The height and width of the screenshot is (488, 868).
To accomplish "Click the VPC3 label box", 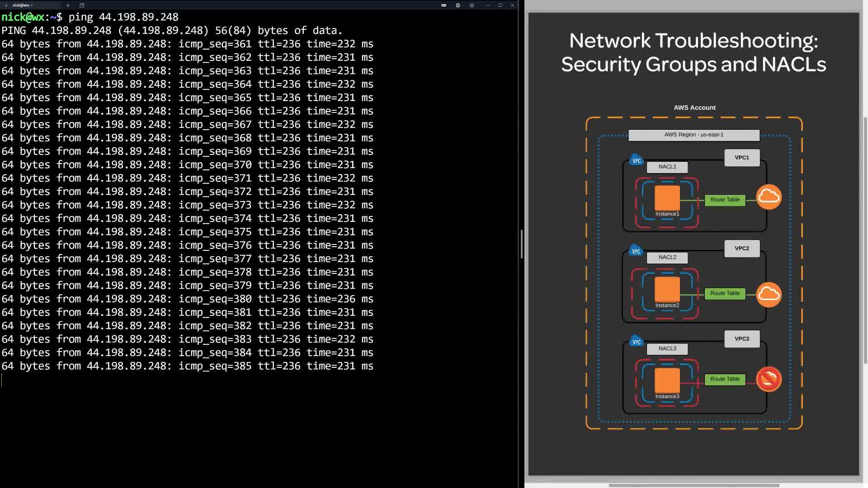I will click(742, 339).
